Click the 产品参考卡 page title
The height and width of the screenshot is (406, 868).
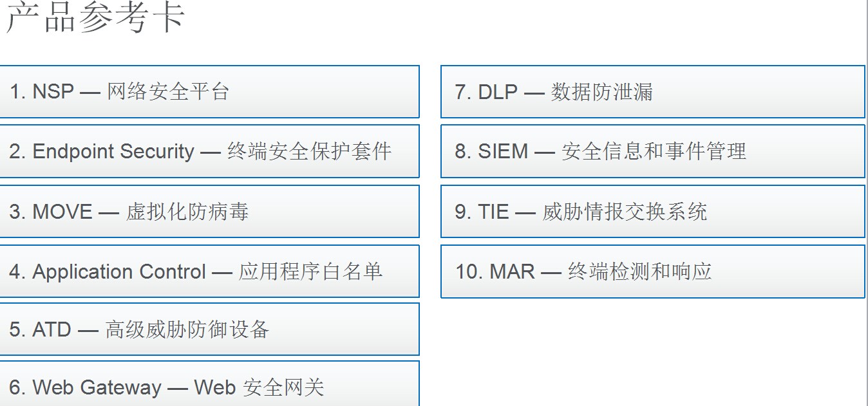95,18
